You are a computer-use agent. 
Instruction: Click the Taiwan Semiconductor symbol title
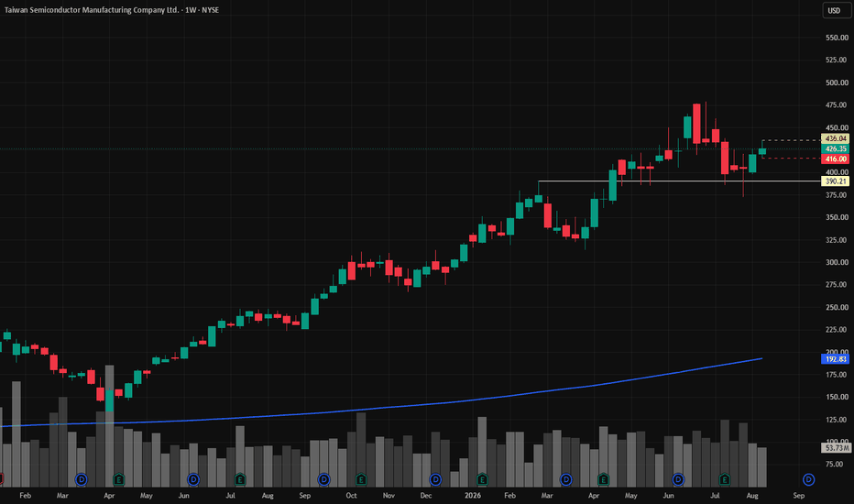(112, 10)
